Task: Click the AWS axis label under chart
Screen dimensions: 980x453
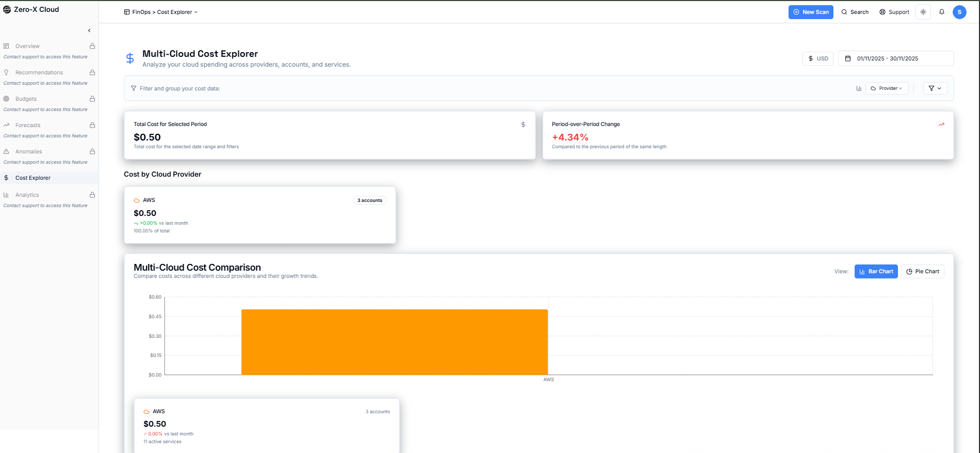Action: click(549, 380)
